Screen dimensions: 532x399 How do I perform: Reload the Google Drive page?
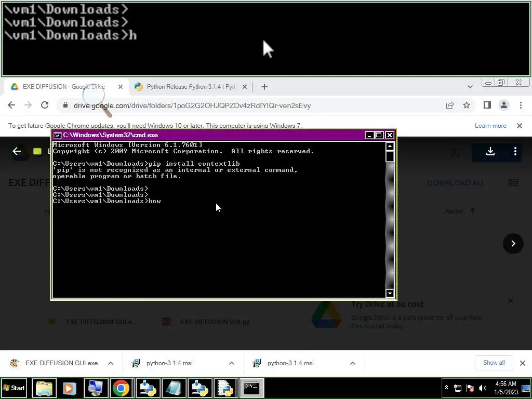click(45, 105)
